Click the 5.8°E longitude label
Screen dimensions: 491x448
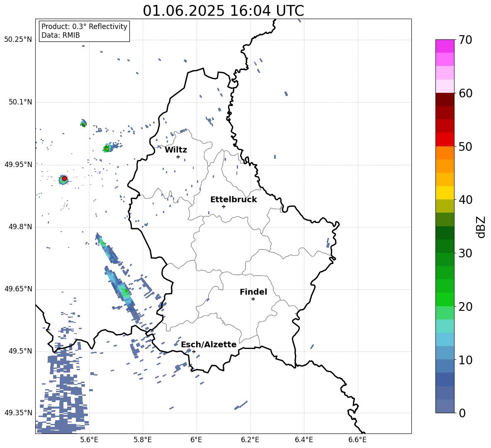click(143, 440)
